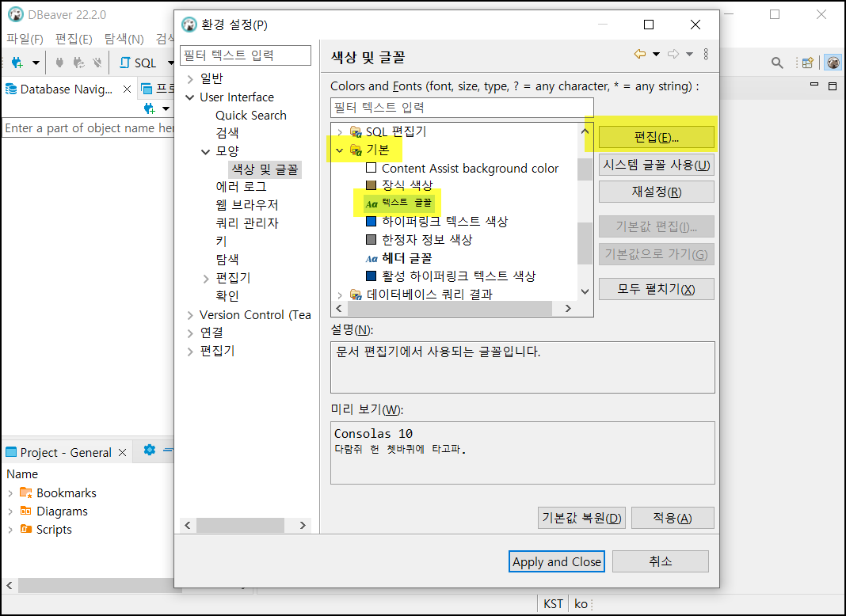Click the Scripts folder icon
The image size is (846, 616).
(x=26, y=529)
